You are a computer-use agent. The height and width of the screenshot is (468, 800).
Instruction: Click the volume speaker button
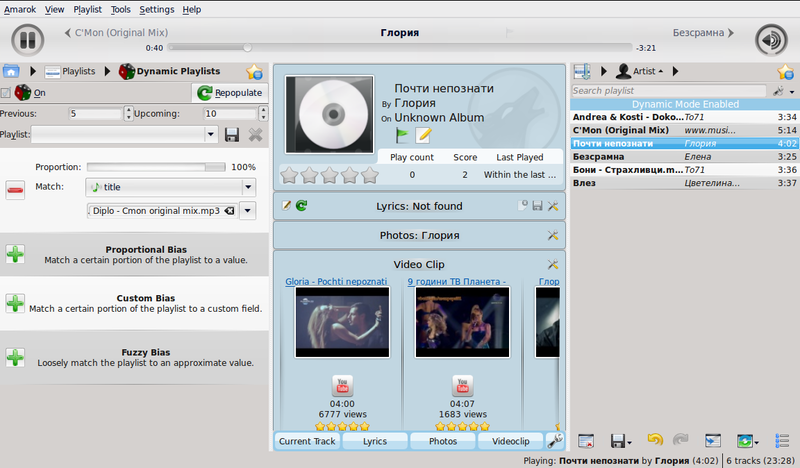[x=771, y=40]
